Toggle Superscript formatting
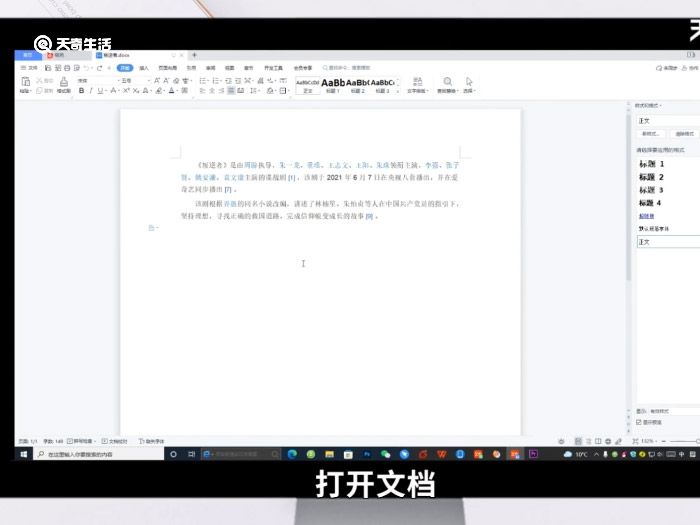 (126, 91)
